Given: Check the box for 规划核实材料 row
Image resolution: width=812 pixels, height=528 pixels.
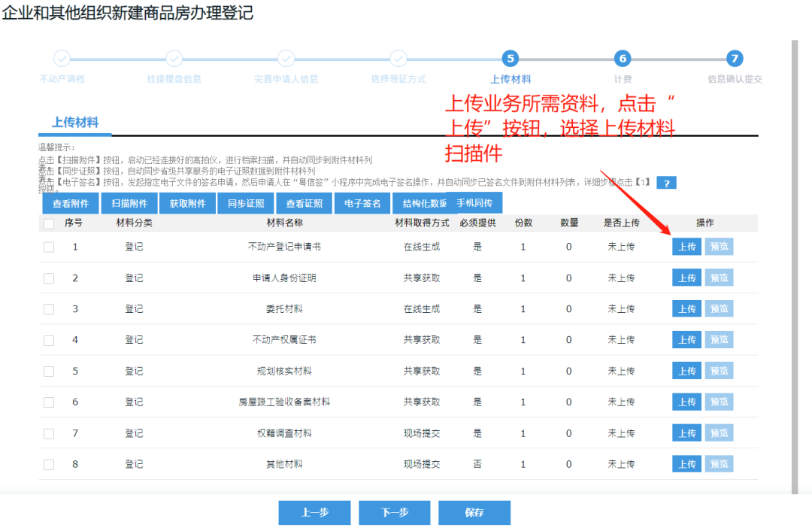Looking at the screenshot, I should pos(49,370).
